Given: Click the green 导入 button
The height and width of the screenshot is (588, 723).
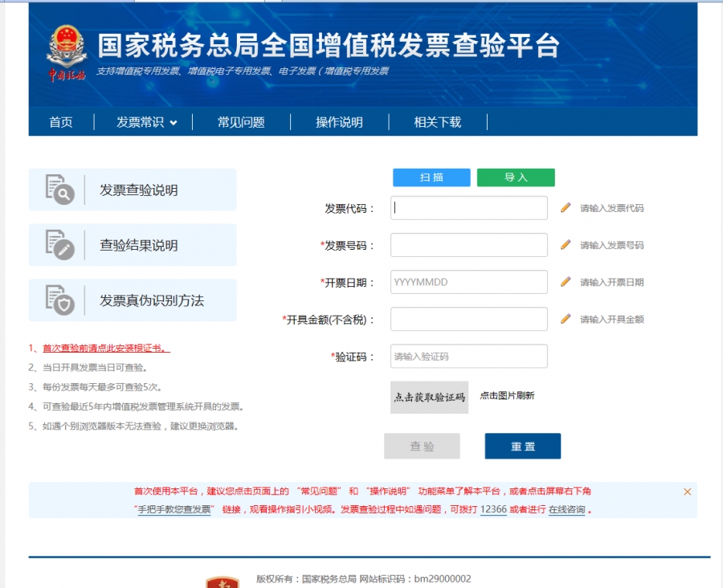Looking at the screenshot, I should pyautogui.click(x=516, y=178).
